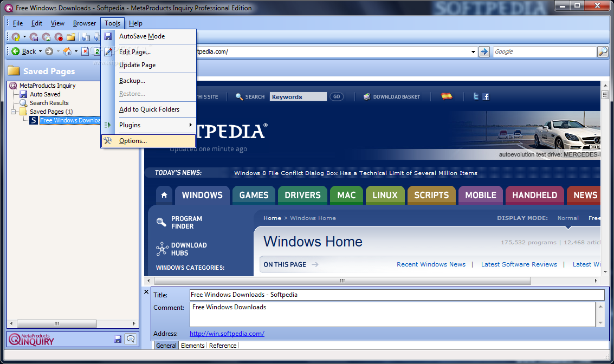
Task: Open the GAMES category tab
Action: point(254,195)
